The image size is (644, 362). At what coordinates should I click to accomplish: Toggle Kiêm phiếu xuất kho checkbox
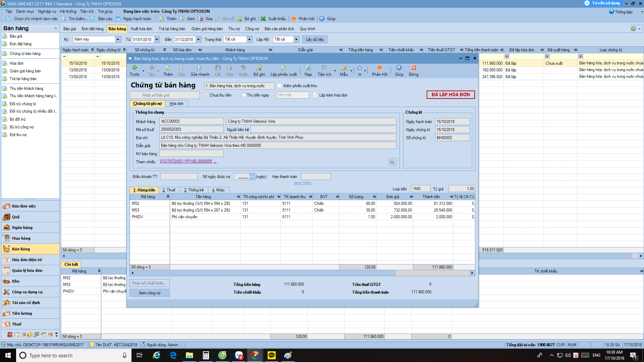[279, 86]
